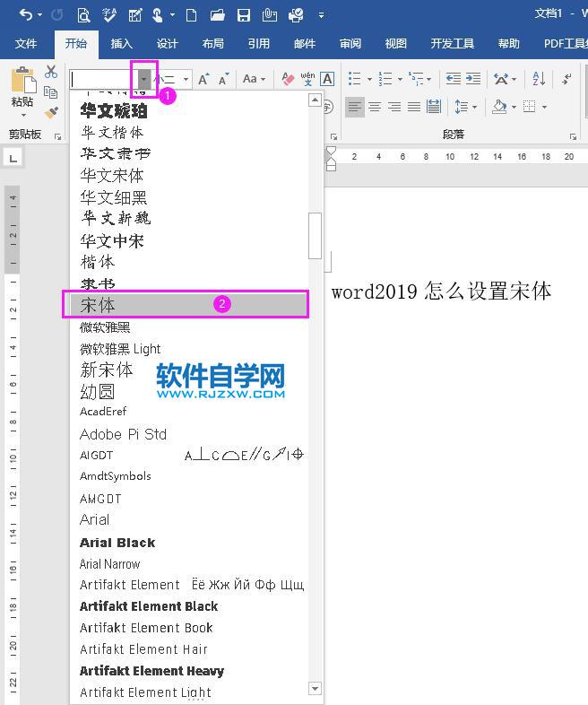Clear all formatting eraser icon
The width and height of the screenshot is (588, 705).
tap(288, 79)
